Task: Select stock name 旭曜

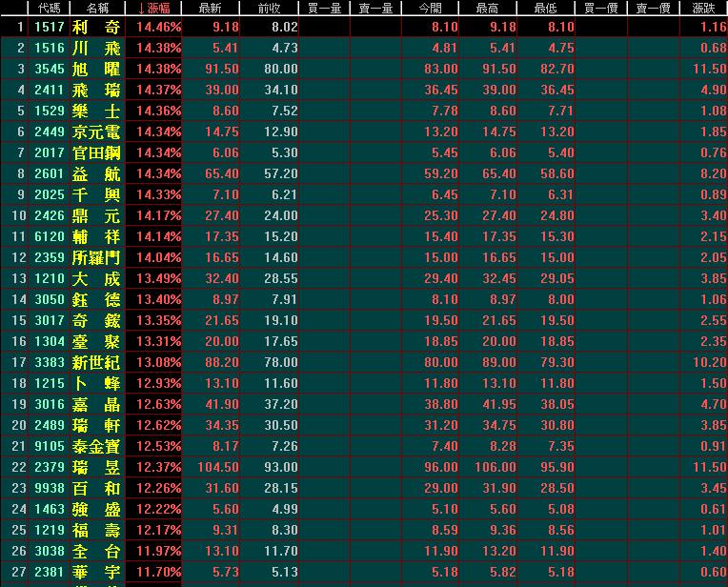Action: [96, 69]
